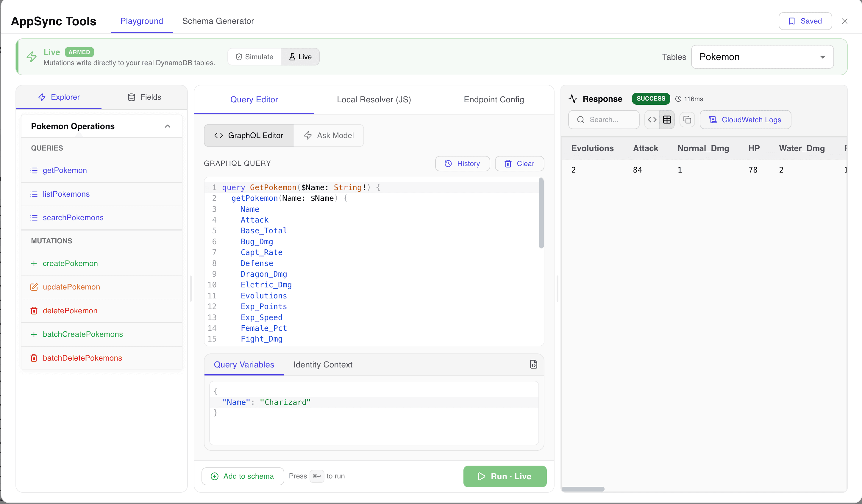Focus the Response search field
Image resolution: width=862 pixels, height=504 pixels.
click(604, 119)
